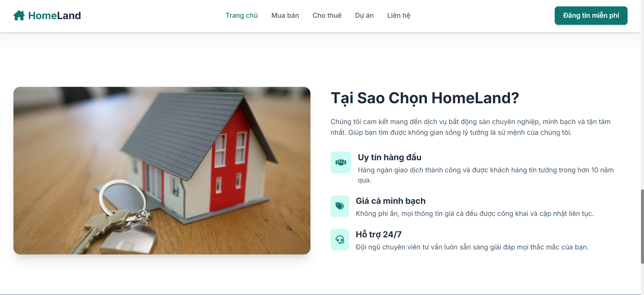Click the Tại Sao Chọn HomeLand? heading
Image resolution: width=644 pixels, height=295 pixels.
coord(425,98)
